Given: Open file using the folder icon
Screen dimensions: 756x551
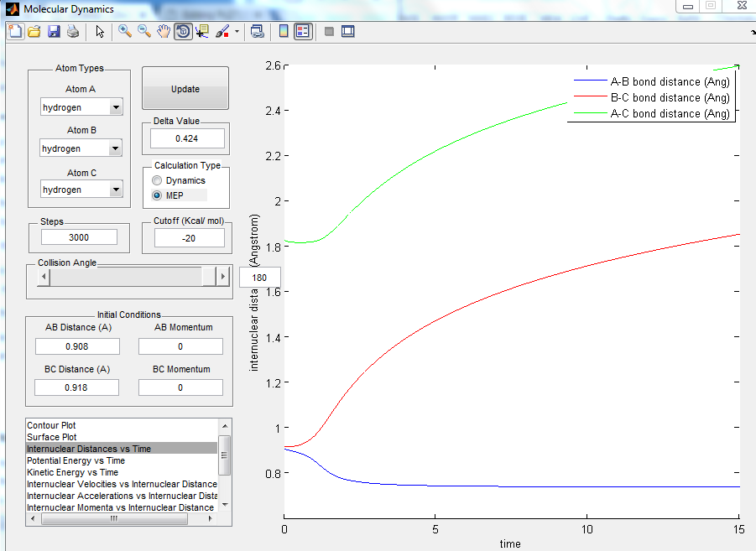Looking at the screenshot, I should [34, 32].
